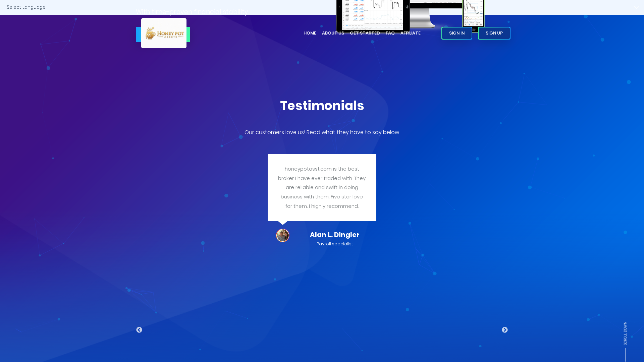Click the Honey Pot Assets logo
The height and width of the screenshot is (362, 644).
coord(164,33)
